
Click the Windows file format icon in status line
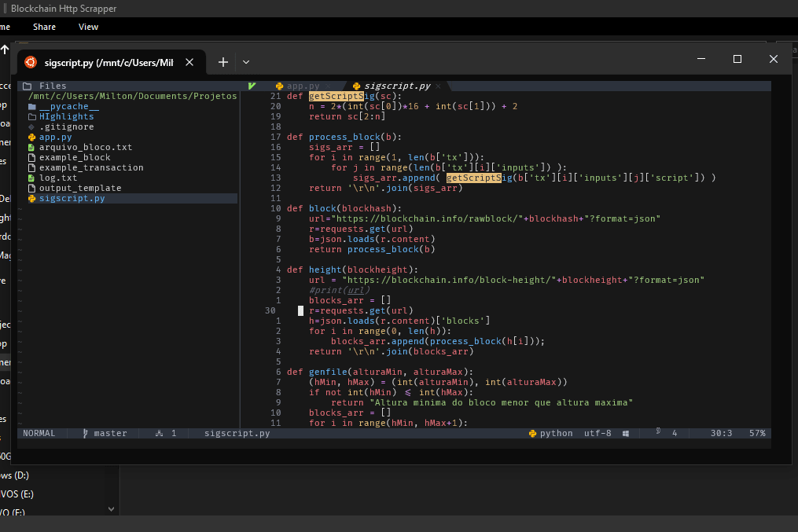(x=626, y=433)
